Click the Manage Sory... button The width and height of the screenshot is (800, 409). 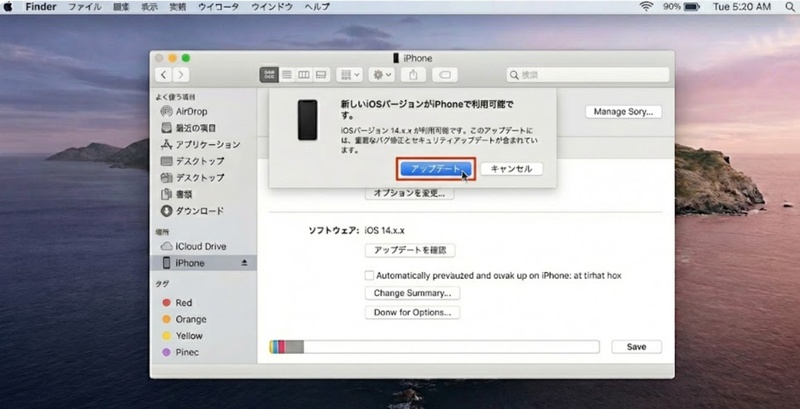(623, 112)
